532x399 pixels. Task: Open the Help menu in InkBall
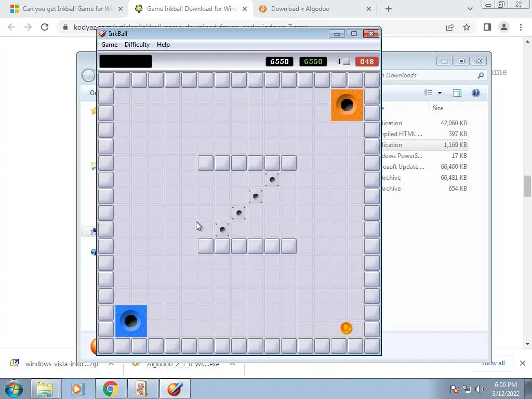coord(163,45)
